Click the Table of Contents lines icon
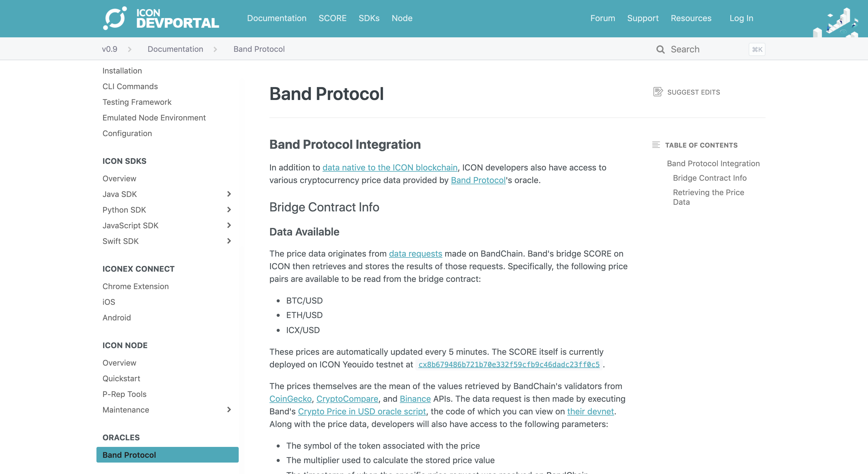This screenshot has width=868, height=474. tap(656, 145)
